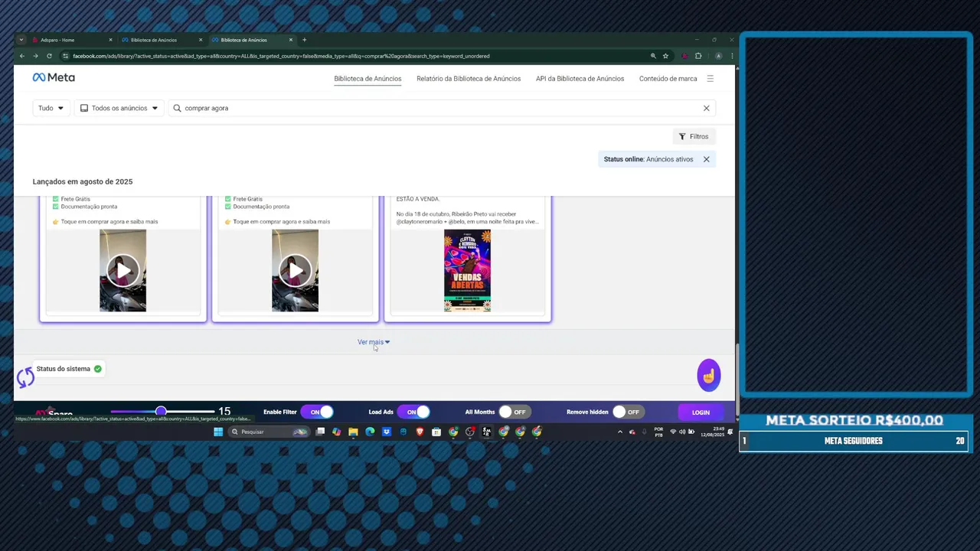Click the 'No dia 18 de outubro' ad text
Viewport: 980px width, 551px height.
pyautogui.click(x=467, y=218)
